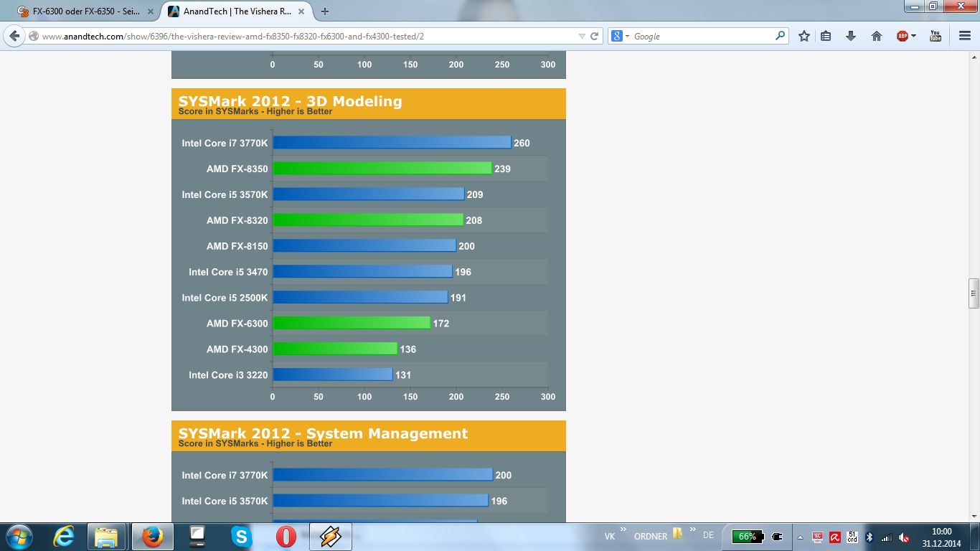980x551 pixels.
Task: Click the SC monitor tray icon
Action: [x=818, y=537]
